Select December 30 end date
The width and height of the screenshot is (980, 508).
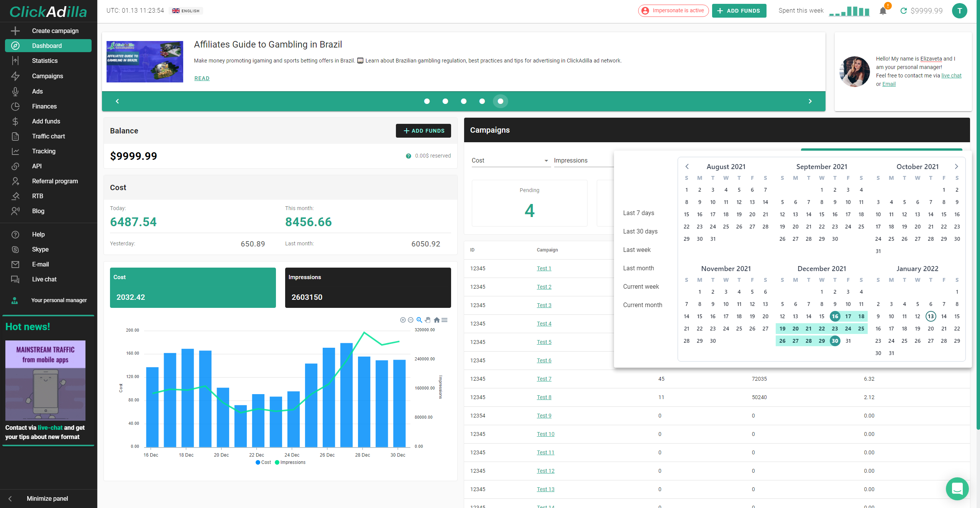835,341
